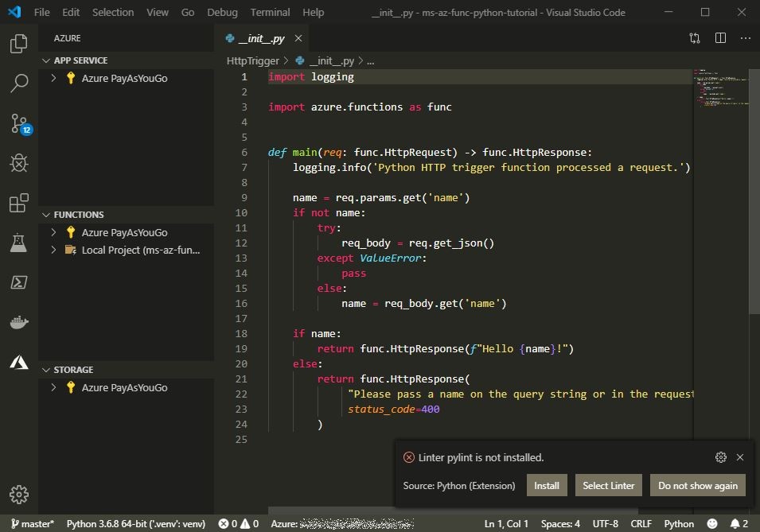
Task: Click Ln 1, Col 1 in status bar
Action: tap(506, 524)
